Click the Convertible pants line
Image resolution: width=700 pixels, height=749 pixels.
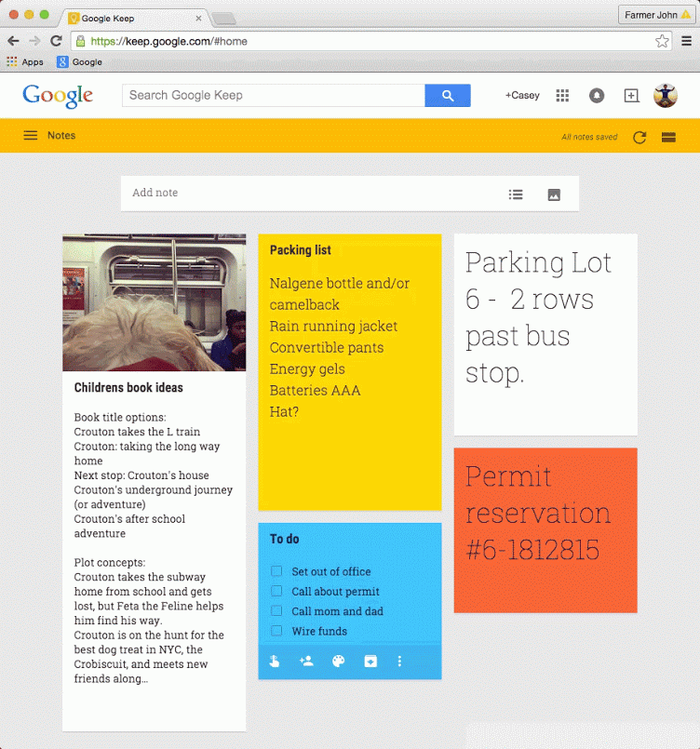pyautogui.click(x=327, y=347)
